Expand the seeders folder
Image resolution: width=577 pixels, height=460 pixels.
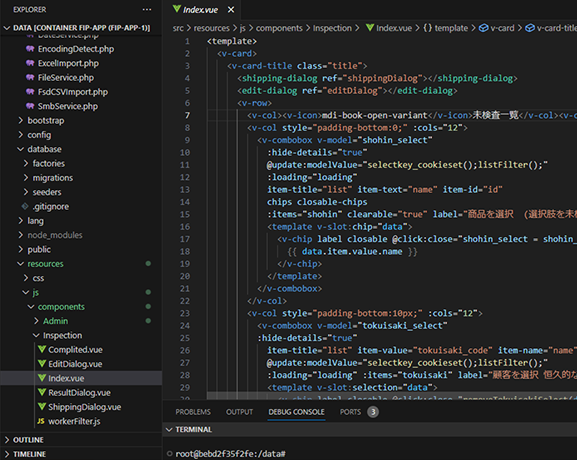click(x=26, y=192)
